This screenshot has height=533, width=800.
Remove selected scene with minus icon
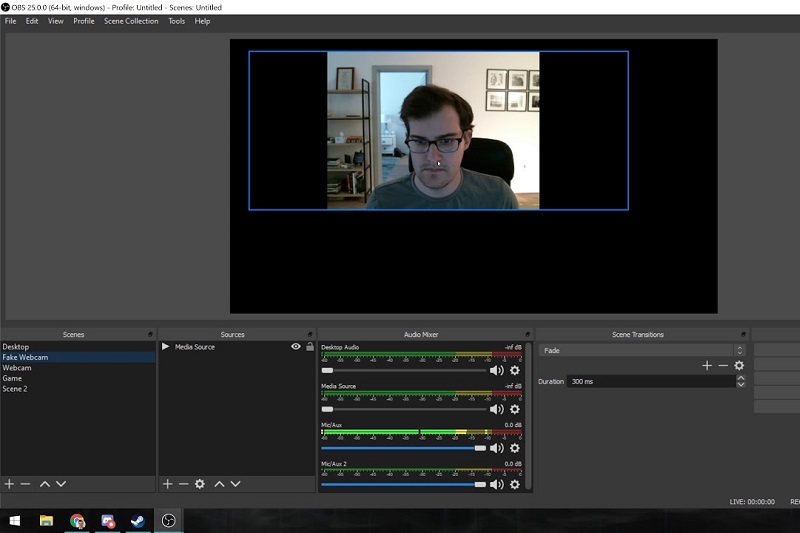25,484
